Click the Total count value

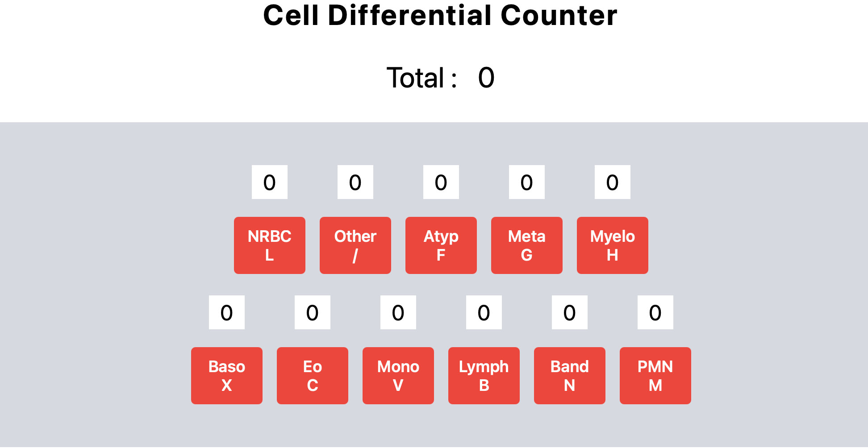point(486,78)
